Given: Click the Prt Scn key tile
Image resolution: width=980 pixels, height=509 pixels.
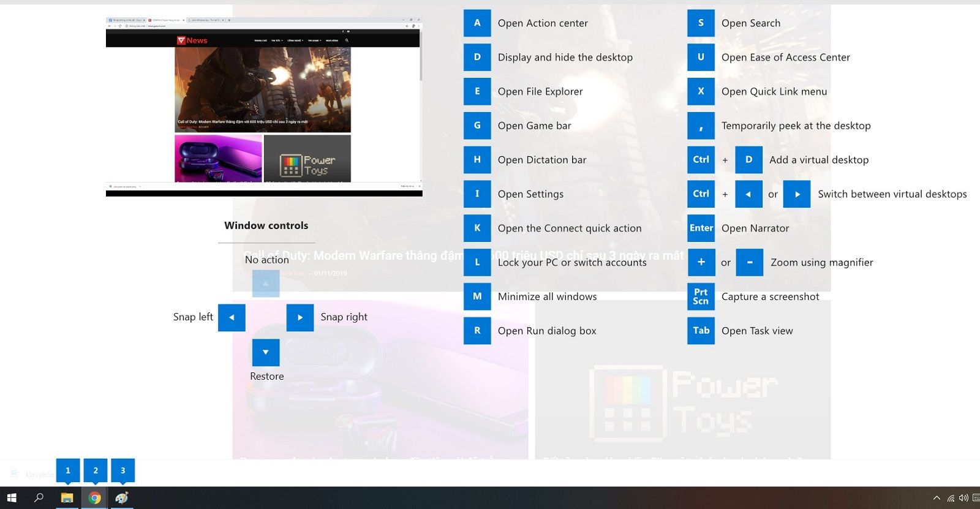Looking at the screenshot, I should click(701, 296).
